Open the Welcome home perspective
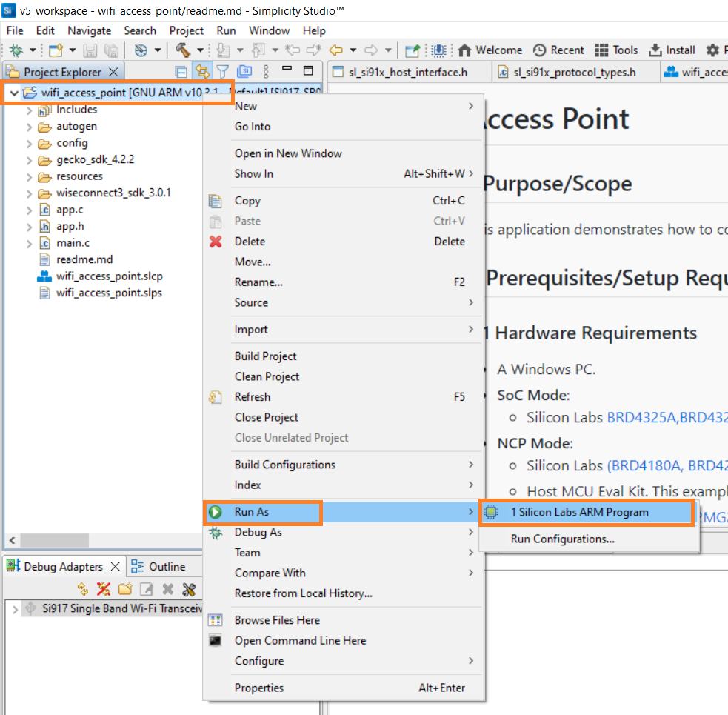This screenshot has height=715, width=728. (x=490, y=50)
